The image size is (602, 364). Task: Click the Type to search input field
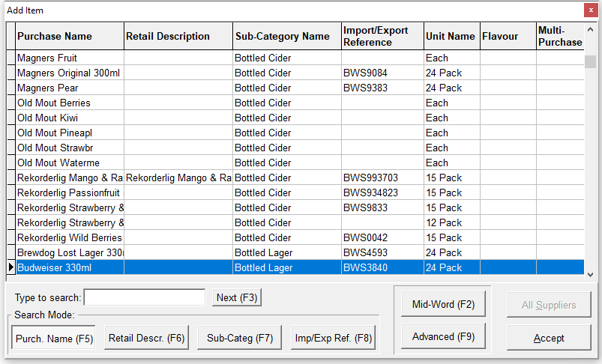145,297
